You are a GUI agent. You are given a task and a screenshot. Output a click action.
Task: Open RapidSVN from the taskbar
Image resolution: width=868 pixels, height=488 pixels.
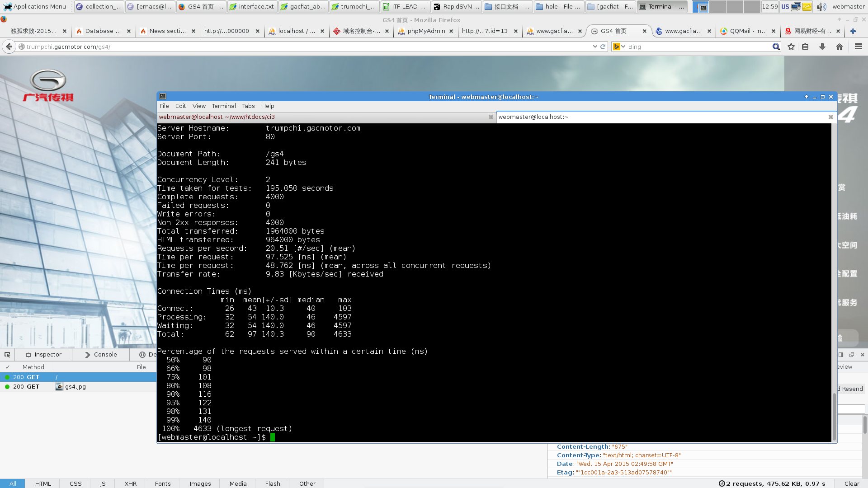point(456,7)
